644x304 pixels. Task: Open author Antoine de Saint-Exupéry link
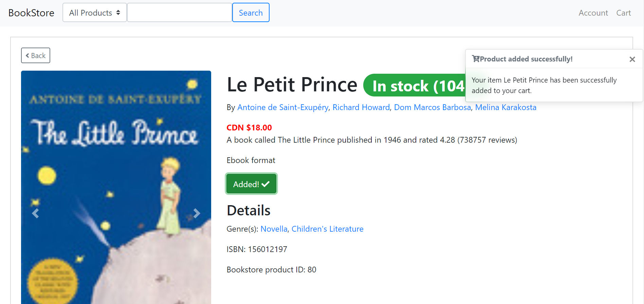[x=283, y=107]
